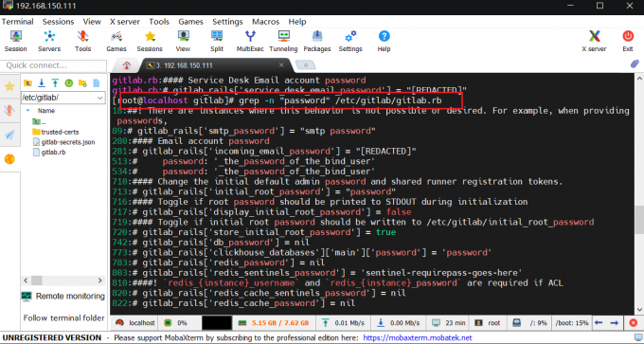Image resolution: width=644 pixels, height=344 pixels.
Task: Click the SFTP upload arrow icon
Action: (55, 83)
